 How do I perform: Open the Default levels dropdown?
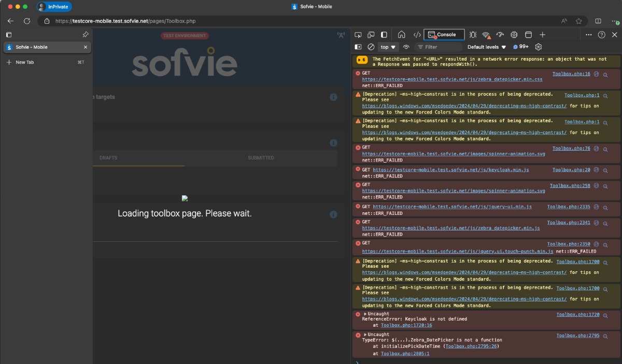click(487, 47)
